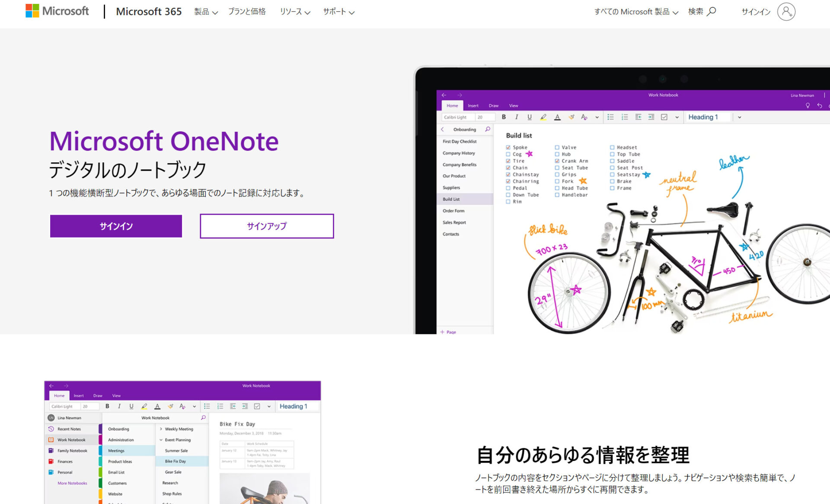This screenshot has width=830, height=504.
Task: Check the Cog checkbox in Build list
Action: [x=508, y=154]
